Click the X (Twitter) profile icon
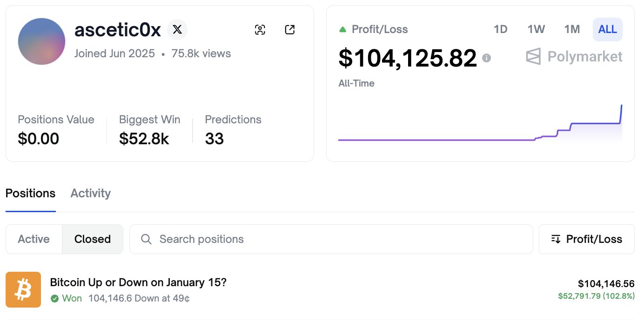 pyautogui.click(x=177, y=30)
